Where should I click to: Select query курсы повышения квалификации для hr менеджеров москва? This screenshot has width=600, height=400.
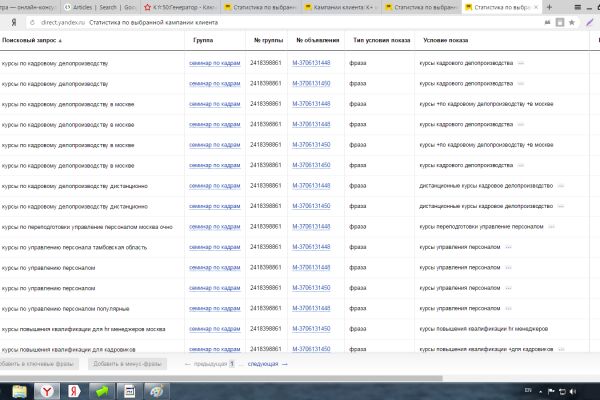click(x=83, y=329)
